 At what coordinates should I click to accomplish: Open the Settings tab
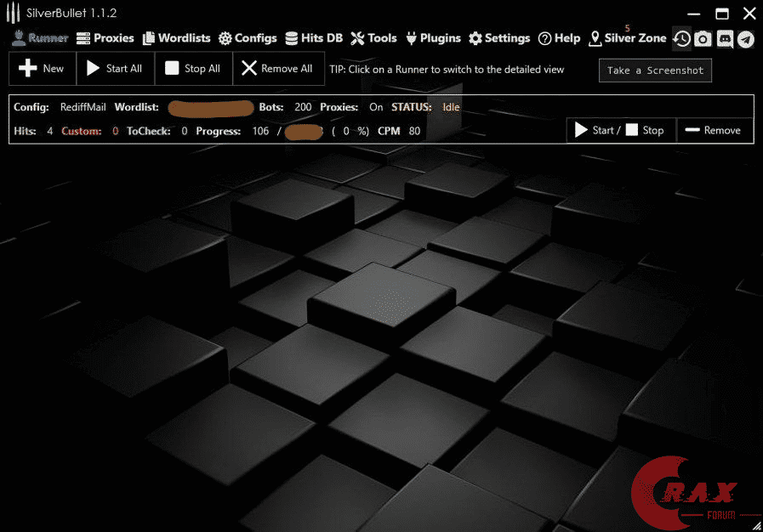pyautogui.click(x=499, y=38)
